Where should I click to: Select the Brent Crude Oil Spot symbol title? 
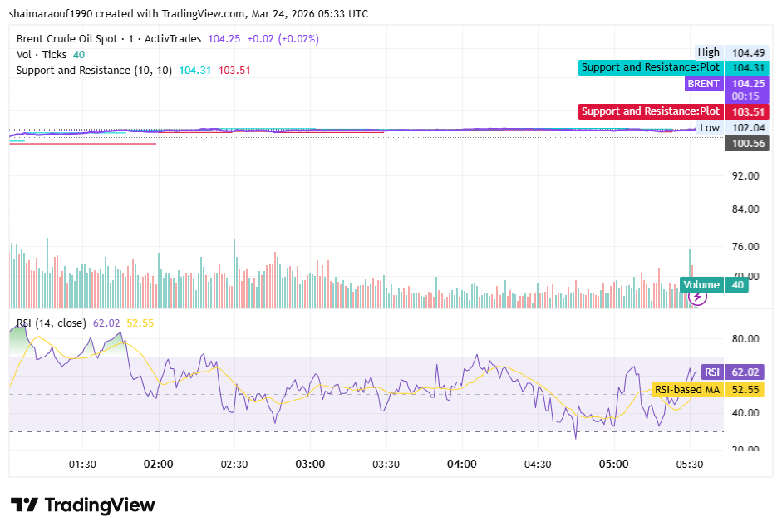pyautogui.click(x=68, y=39)
